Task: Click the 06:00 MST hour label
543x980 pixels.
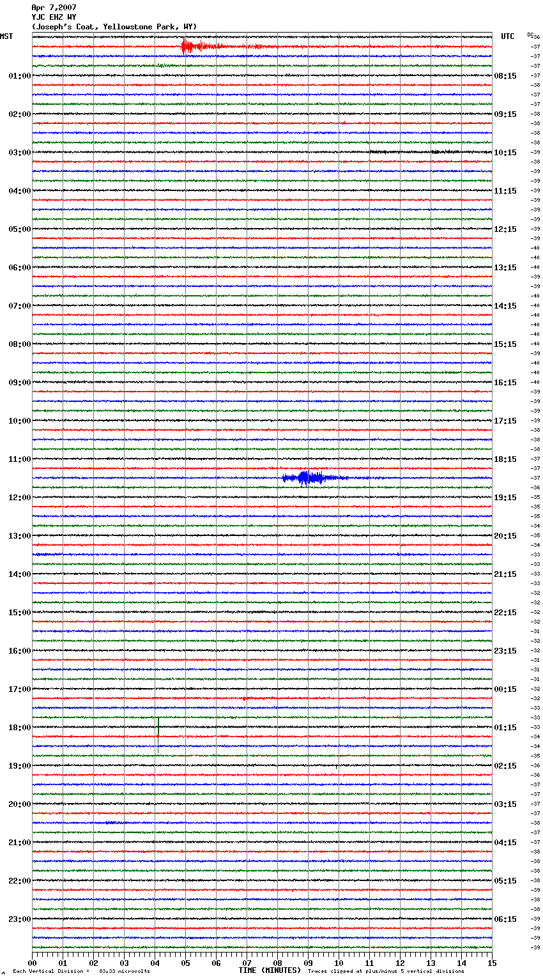Action: (20, 268)
